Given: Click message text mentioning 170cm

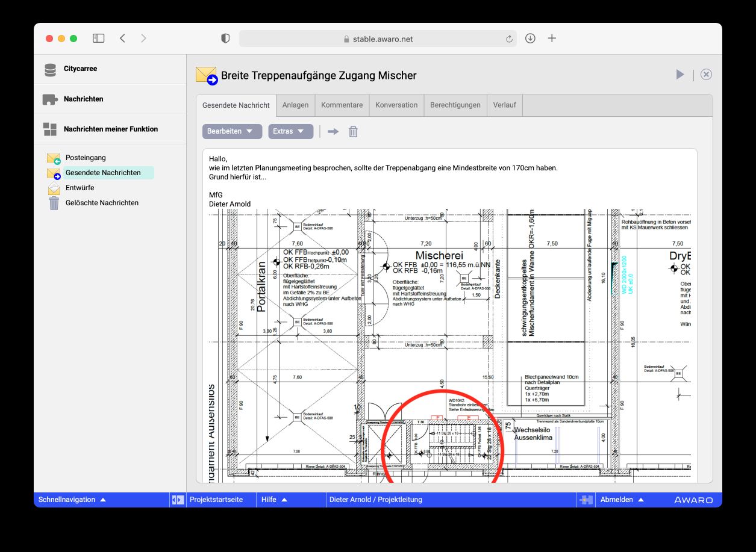Looking at the screenshot, I should point(383,168).
